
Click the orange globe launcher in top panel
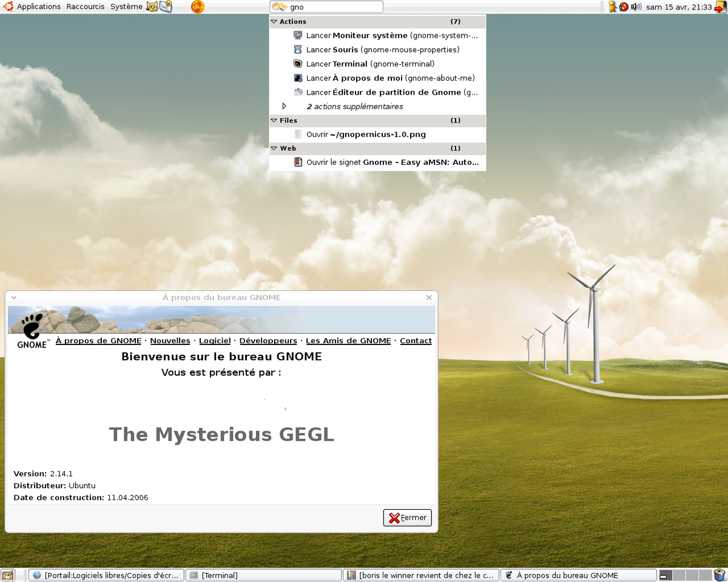pyautogui.click(x=198, y=7)
